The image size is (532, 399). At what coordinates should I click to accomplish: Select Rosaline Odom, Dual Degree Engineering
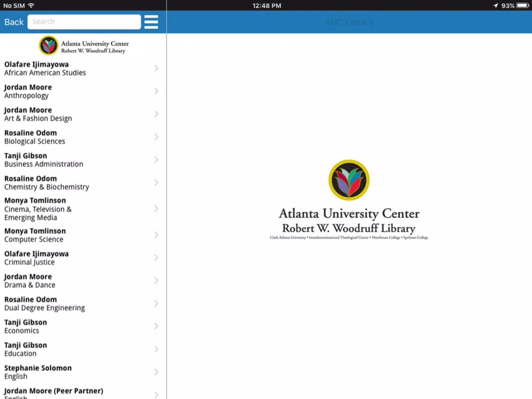83,303
